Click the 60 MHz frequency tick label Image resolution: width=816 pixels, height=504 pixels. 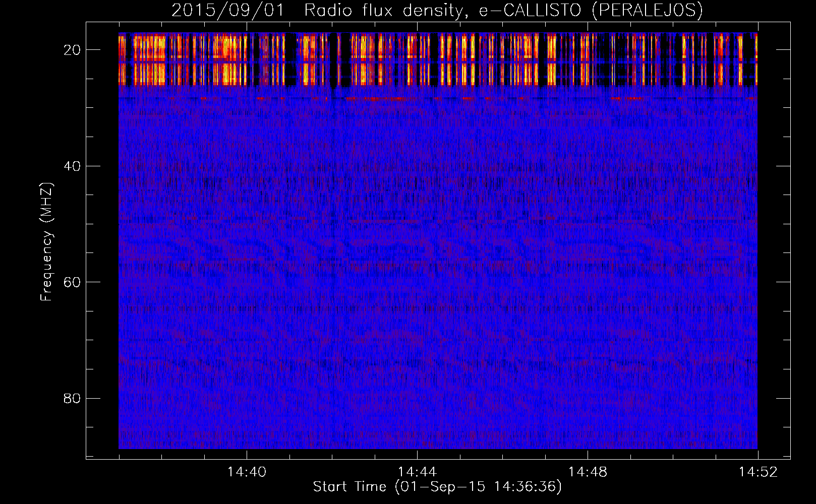click(72, 282)
